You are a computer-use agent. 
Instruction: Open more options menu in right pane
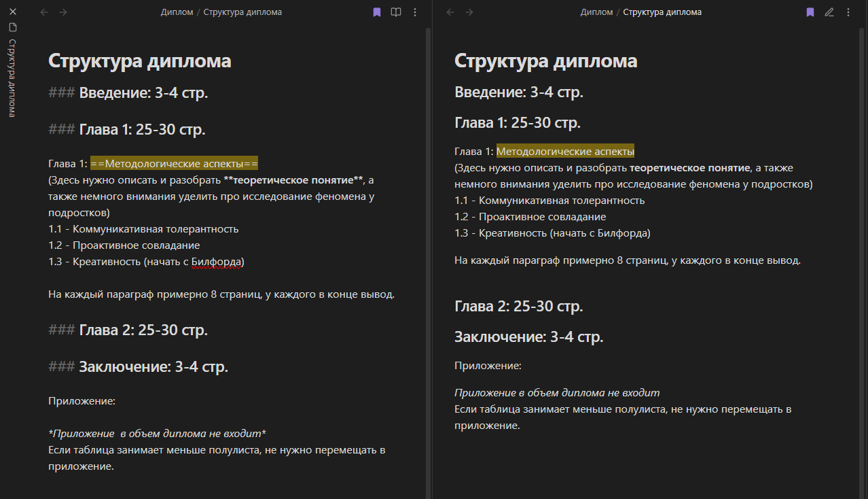coord(848,12)
